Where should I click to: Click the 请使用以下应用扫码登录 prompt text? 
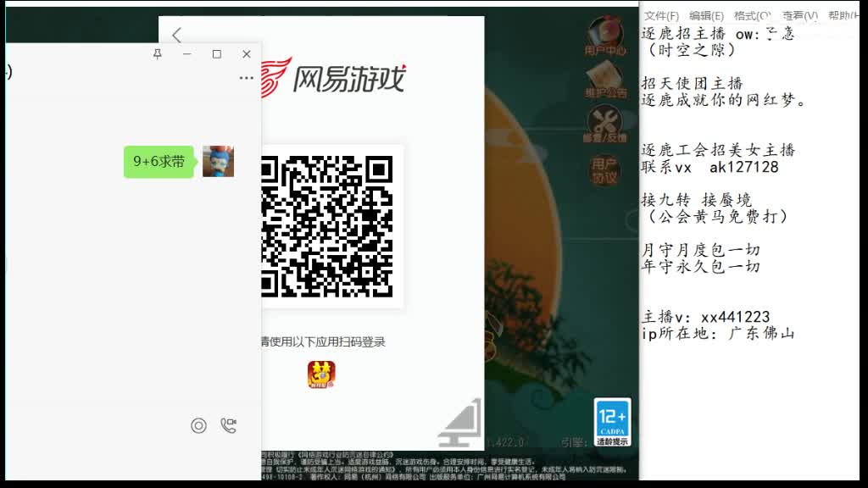(x=323, y=342)
